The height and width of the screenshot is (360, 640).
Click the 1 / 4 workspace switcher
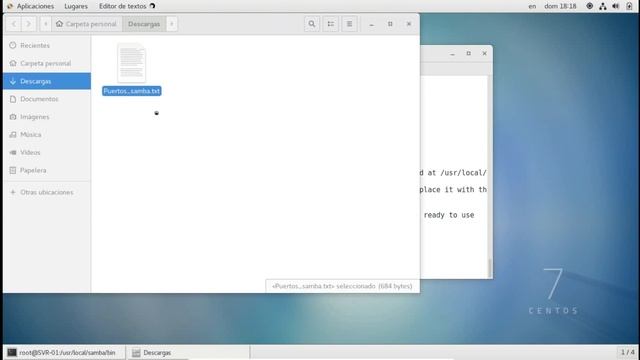[x=627, y=352]
